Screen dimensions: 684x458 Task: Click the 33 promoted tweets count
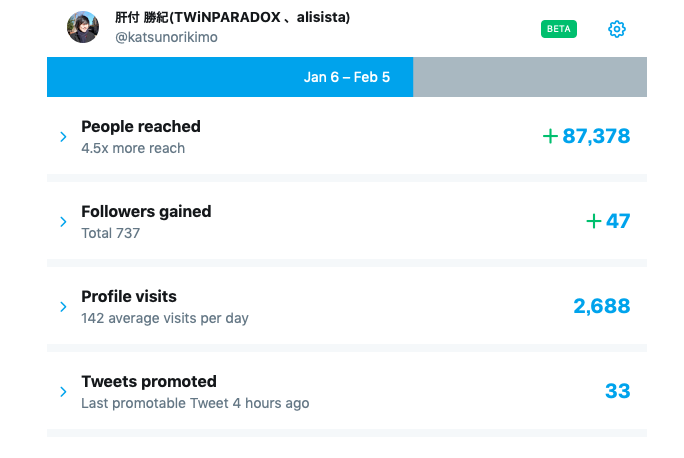(x=618, y=391)
